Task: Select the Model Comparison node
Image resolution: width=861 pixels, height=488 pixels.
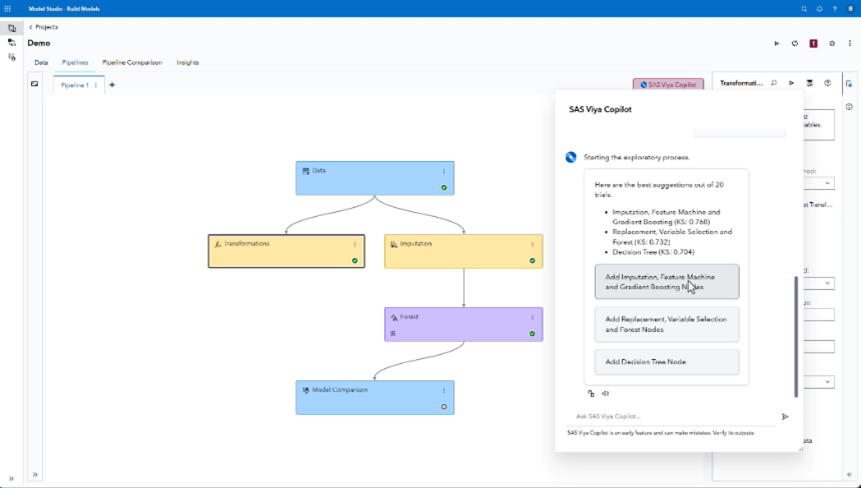Action: coord(375,397)
